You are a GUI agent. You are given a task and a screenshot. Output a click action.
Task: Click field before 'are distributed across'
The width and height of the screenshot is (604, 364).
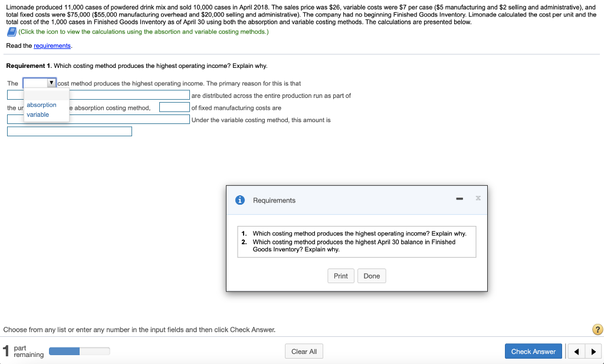point(99,95)
